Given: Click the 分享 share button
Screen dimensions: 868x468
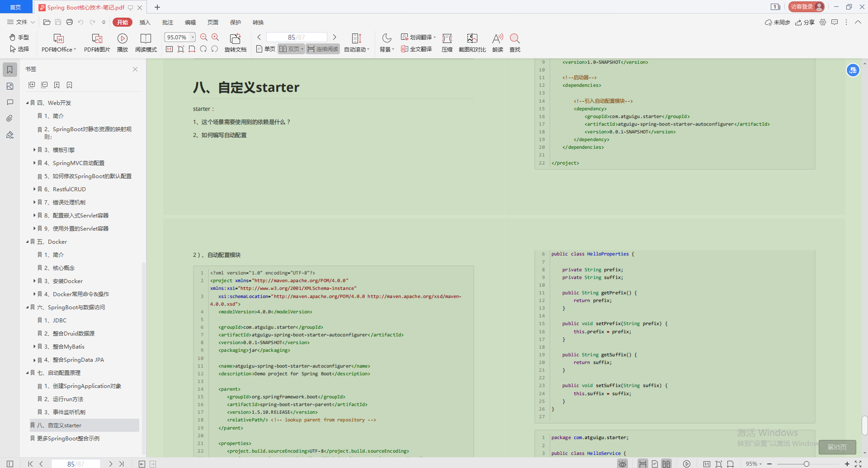Looking at the screenshot, I should point(805,22).
